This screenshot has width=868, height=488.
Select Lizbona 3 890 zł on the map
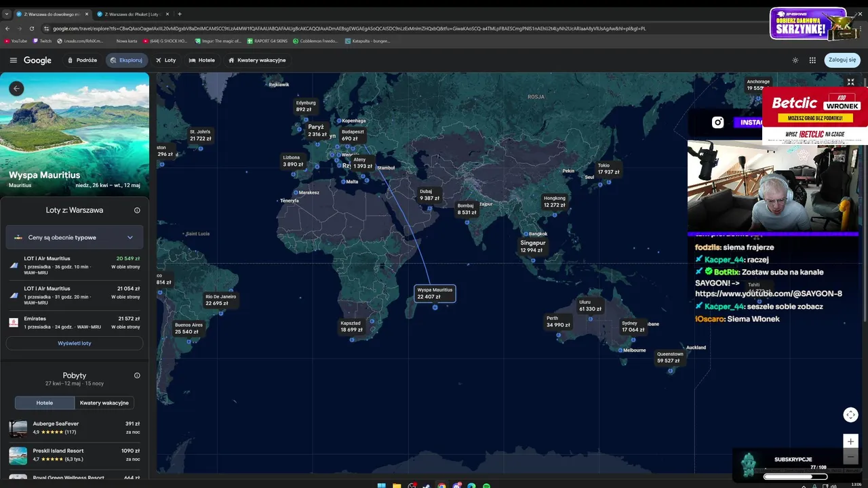(x=292, y=161)
